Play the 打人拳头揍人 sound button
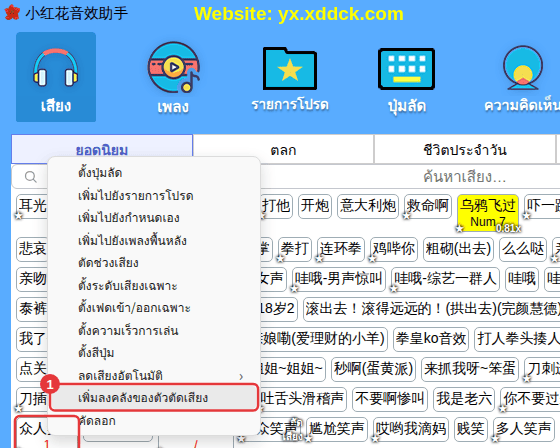560x448 pixels. 517,339
